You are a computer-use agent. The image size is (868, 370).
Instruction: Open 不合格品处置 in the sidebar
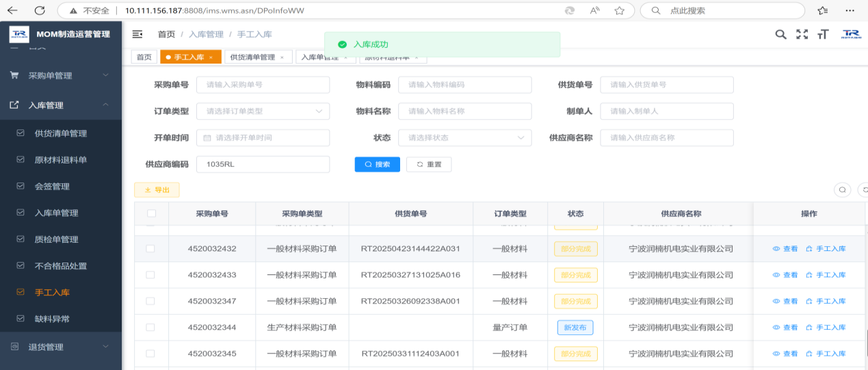(x=61, y=266)
